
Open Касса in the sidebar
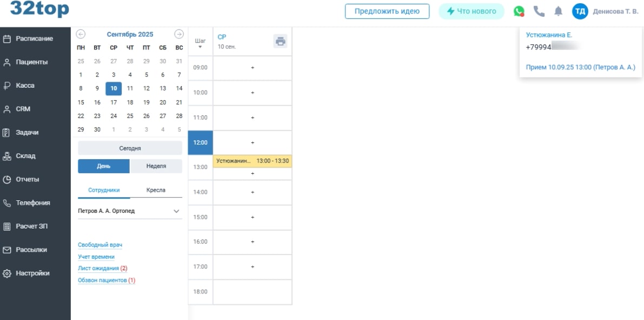25,86
